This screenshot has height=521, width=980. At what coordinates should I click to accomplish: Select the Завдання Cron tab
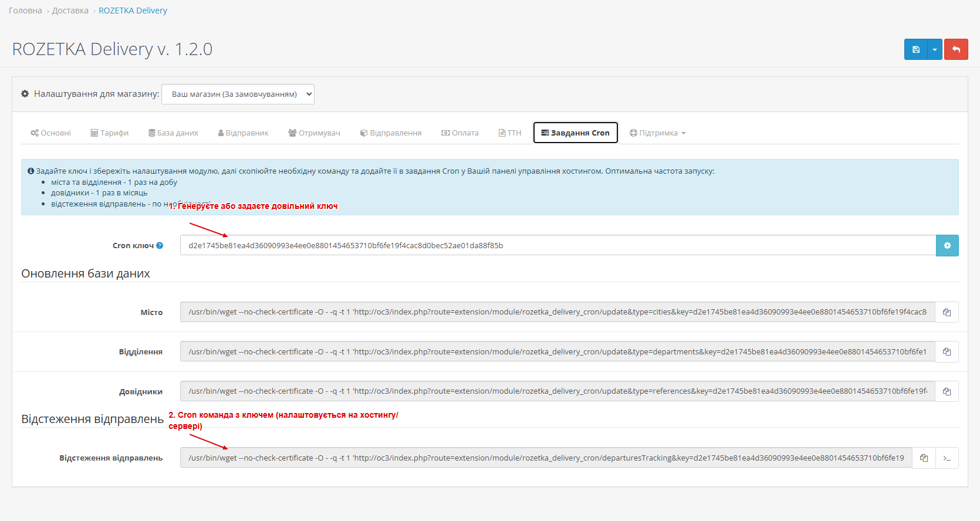pos(576,133)
